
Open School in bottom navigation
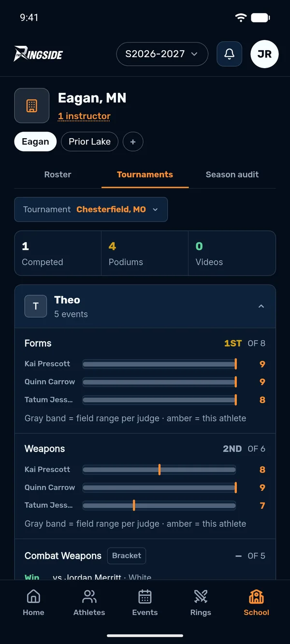[x=256, y=602]
